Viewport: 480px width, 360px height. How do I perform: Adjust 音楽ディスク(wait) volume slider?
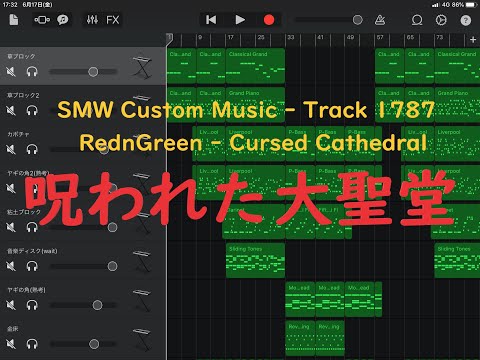(112, 266)
